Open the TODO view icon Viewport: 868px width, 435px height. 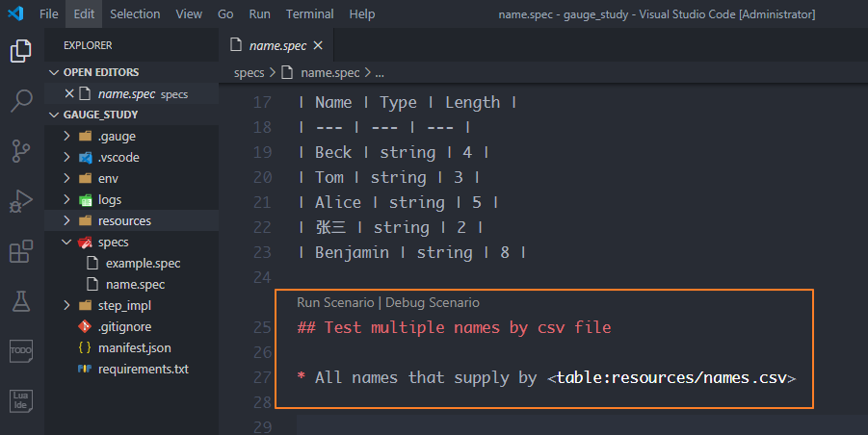pyautogui.click(x=21, y=351)
